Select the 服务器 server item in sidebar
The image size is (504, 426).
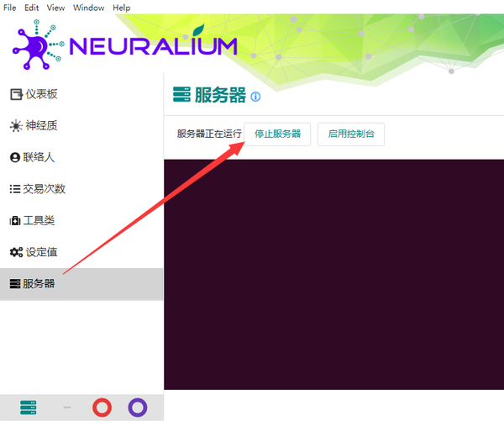[x=39, y=284]
